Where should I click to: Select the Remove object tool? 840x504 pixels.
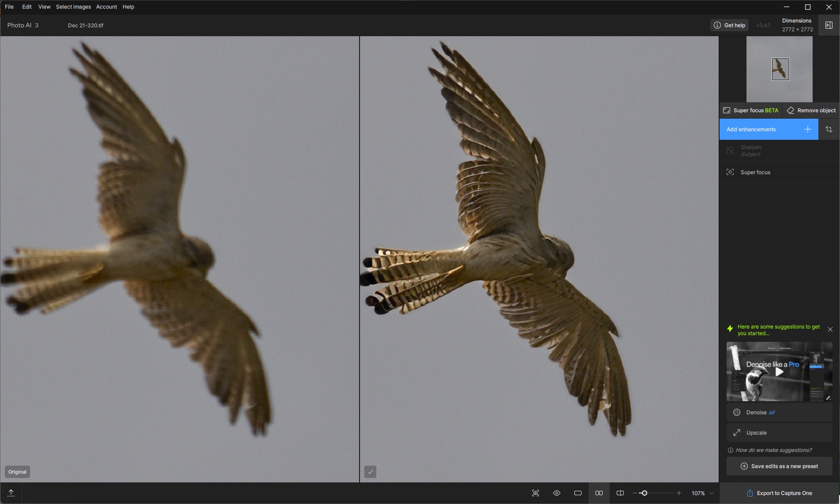click(811, 110)
